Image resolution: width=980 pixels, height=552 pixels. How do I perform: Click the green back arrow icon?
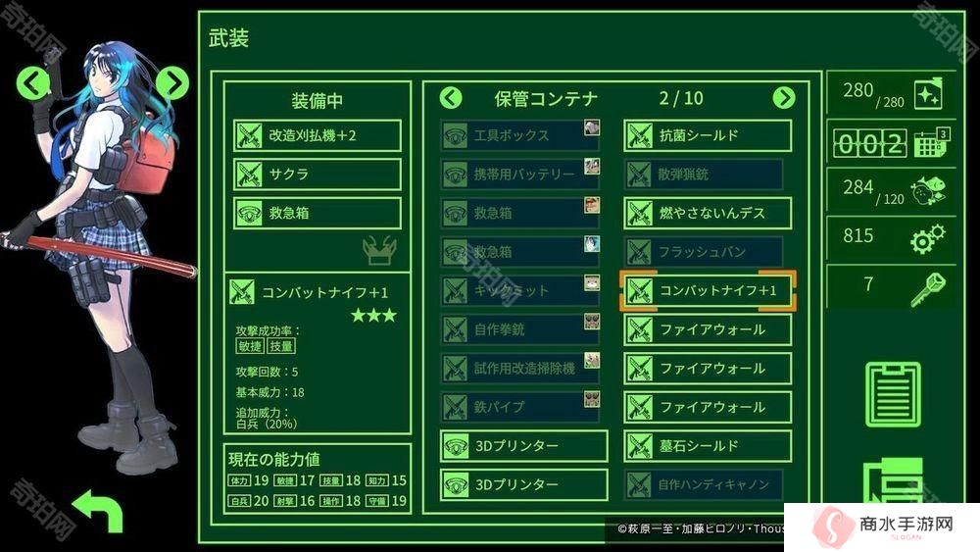coord(98,510)
